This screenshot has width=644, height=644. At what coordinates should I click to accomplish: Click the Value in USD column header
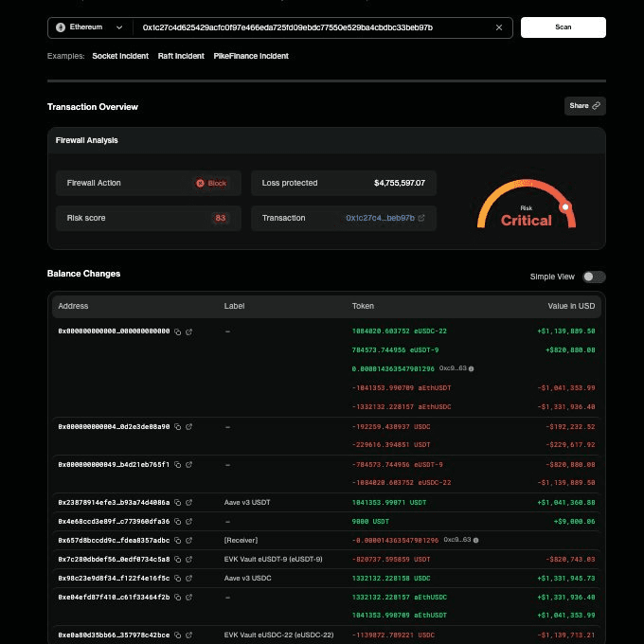tap(571, 306)
